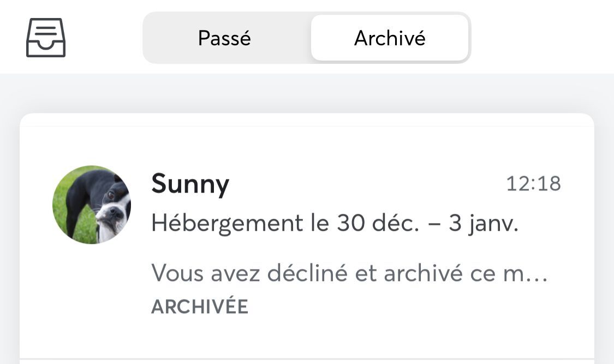Click the ARCHIVÉE status label
Screen dimensions: 614x364
[200, 307]
